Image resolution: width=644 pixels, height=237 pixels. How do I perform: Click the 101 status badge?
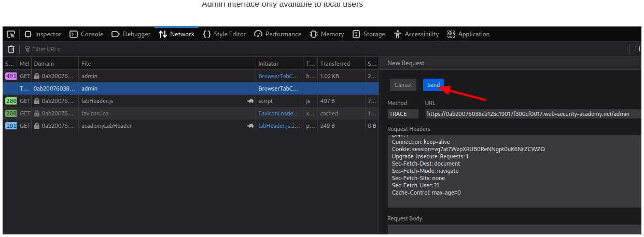(x=10, y=126)
